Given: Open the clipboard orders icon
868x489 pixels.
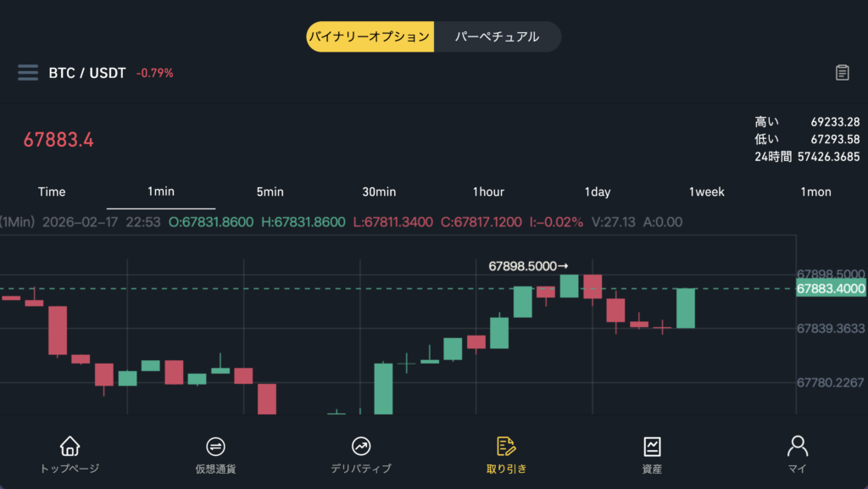Looking at the screenshot, I should pos(842,73).
